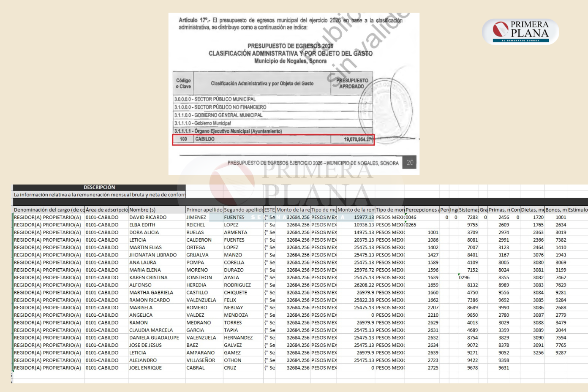Select the 'Denominación del cargo' column header
The image size is (588, 392).
coord(49,210)
